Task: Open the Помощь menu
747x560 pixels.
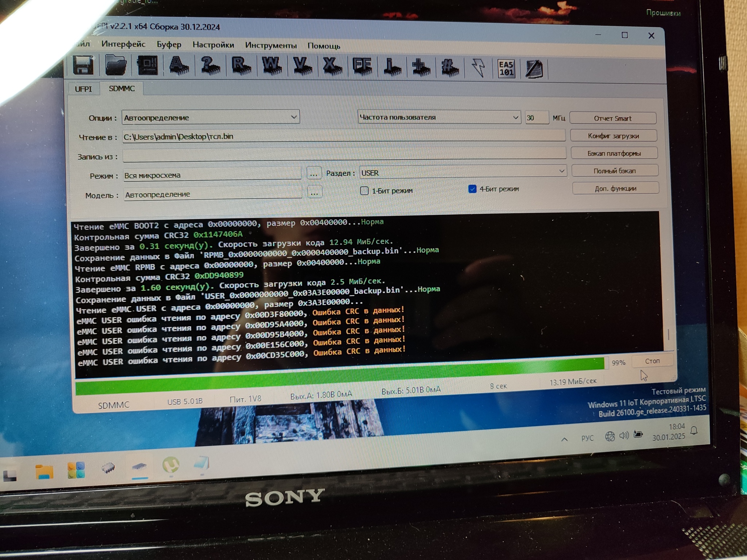Action: (x=324, y=46)
